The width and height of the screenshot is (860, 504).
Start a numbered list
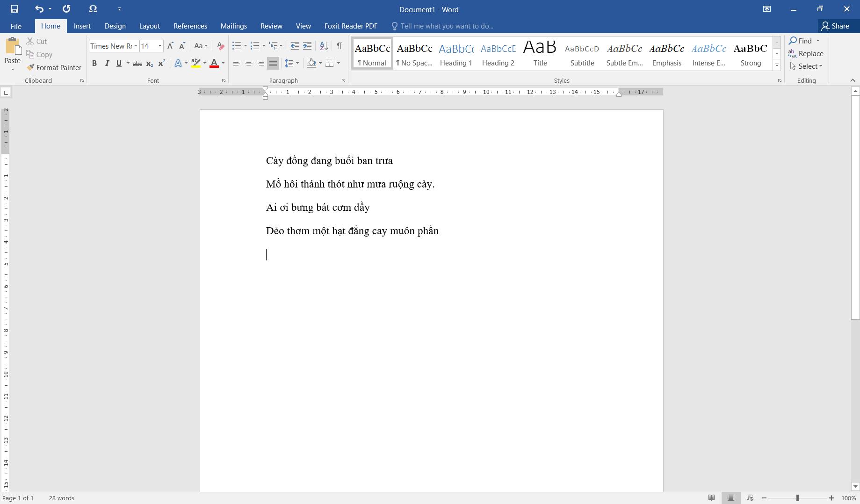tap(255, 46)
